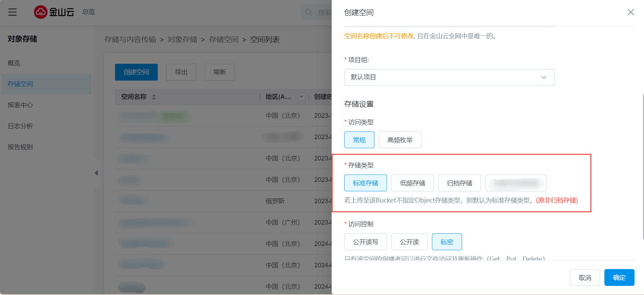Image resolution: width=644 pixels, height=295 pixels.
Task: Expand the 项目组 default project dropdown
Action: point(449,77)
